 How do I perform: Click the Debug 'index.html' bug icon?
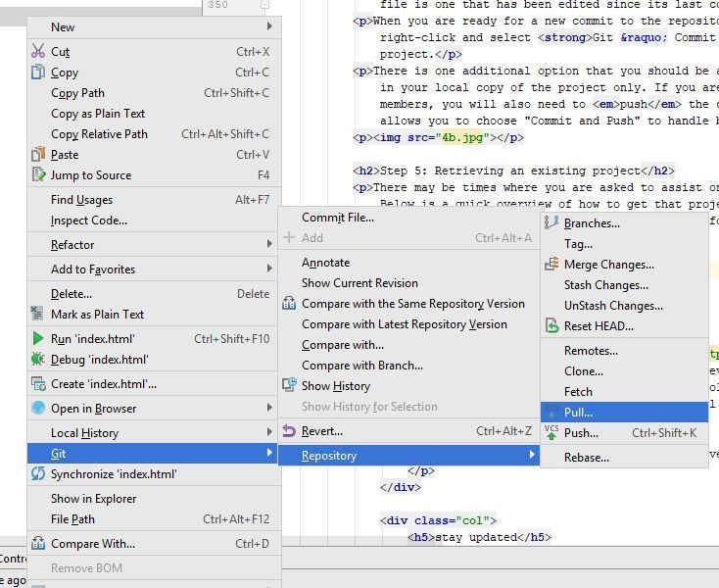tap(38, 360)
